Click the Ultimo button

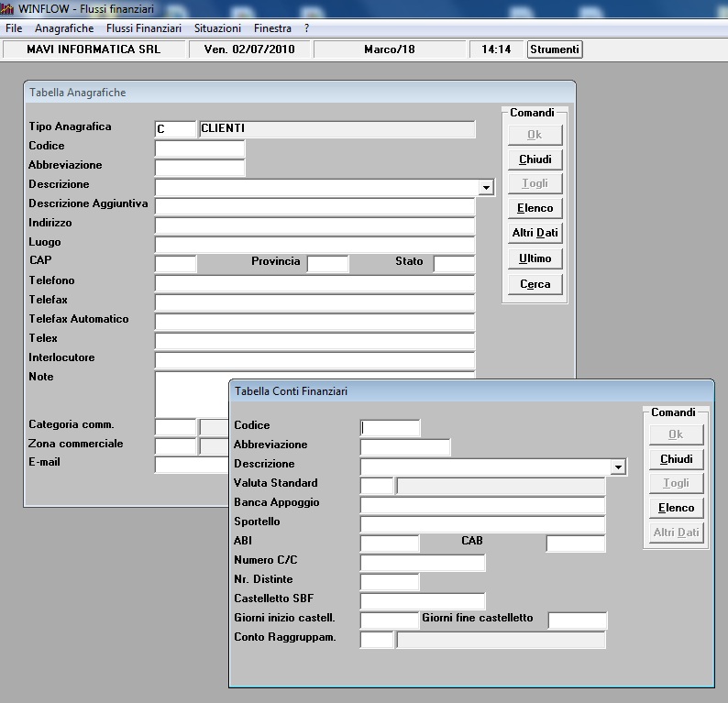pyautogui.click(x=535, y=258)
